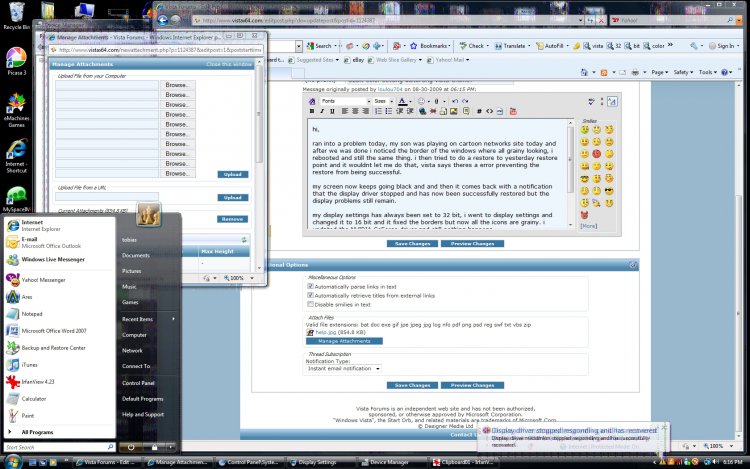
Task: Click the first Browse button in Manage Attachments
Action: pyautogui.click(x=177, y=85)
